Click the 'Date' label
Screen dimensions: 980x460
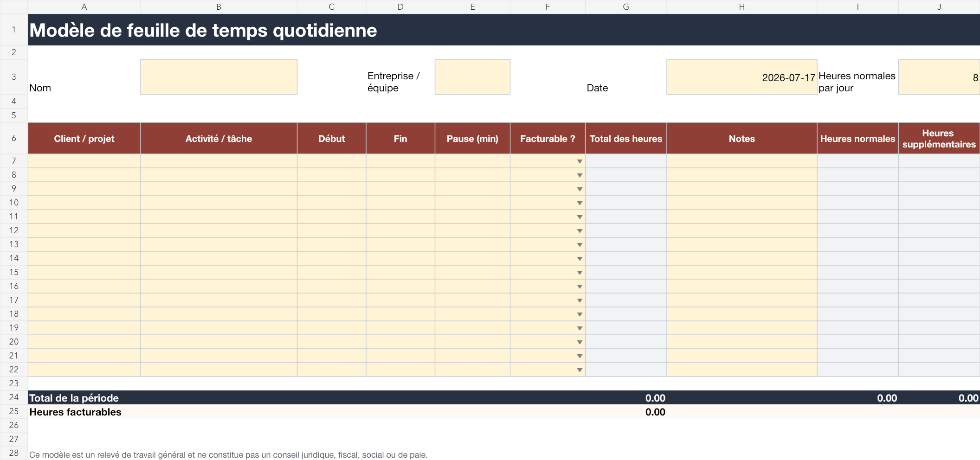click(597, 88)
